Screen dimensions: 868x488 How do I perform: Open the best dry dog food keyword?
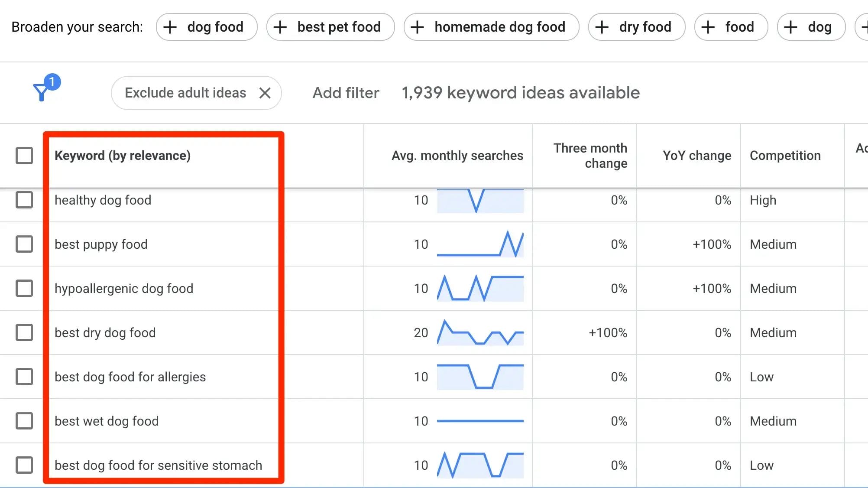pos(105,332)
